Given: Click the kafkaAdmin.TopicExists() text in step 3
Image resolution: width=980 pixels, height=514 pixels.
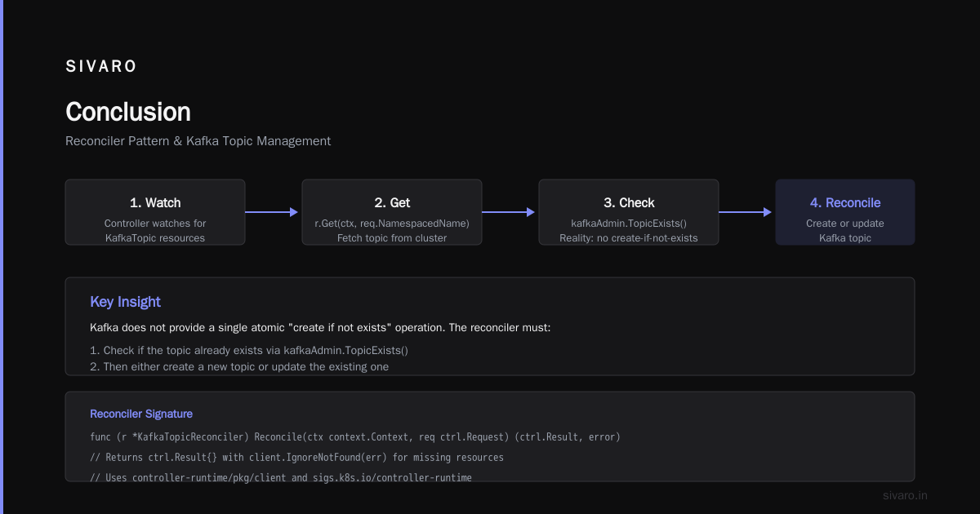Looking at the screenshot, I should (629, 223).
